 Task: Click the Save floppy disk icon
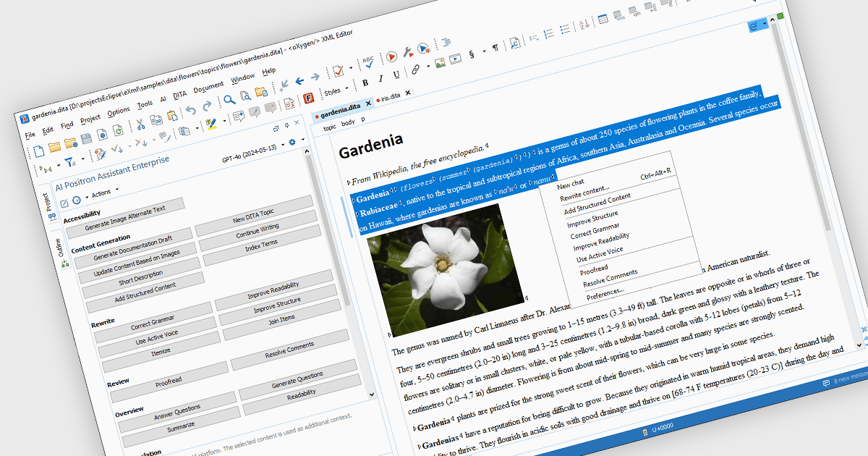coord(86,138)
